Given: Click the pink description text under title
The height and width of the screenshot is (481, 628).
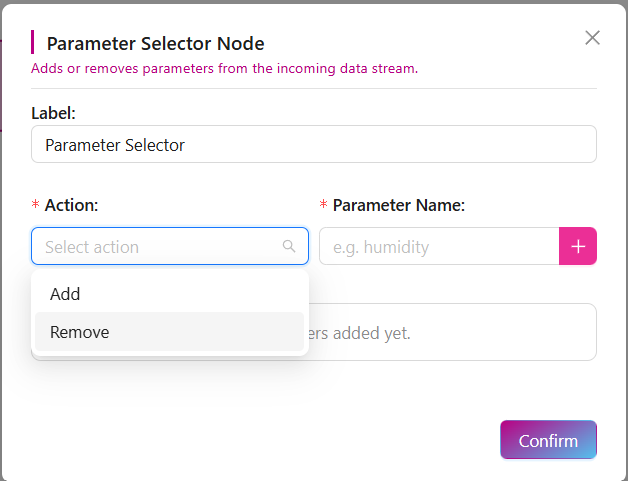Looking at the screenshot, I should 224,69.
